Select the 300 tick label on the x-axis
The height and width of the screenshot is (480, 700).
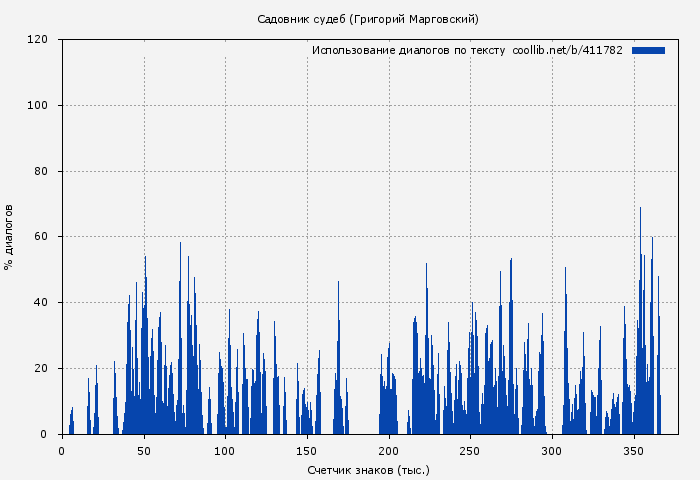(x=552, y=451)
